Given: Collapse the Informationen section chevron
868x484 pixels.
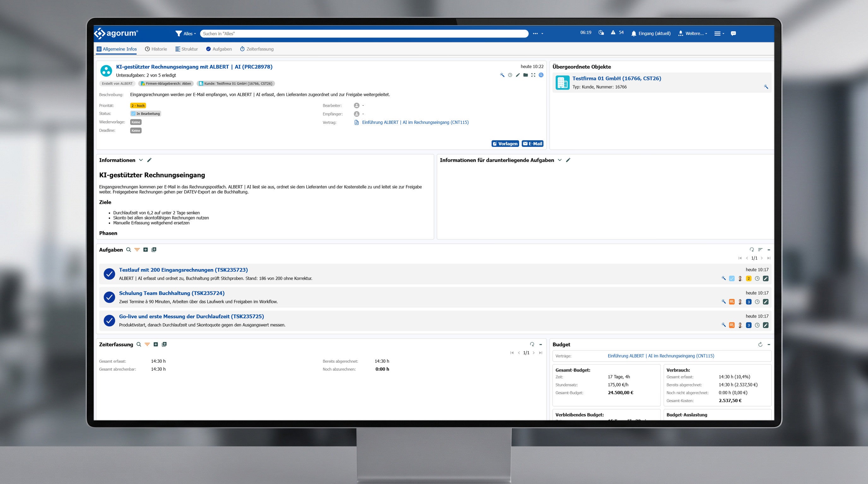Looking at the screenshot, I should click(141, 160).
